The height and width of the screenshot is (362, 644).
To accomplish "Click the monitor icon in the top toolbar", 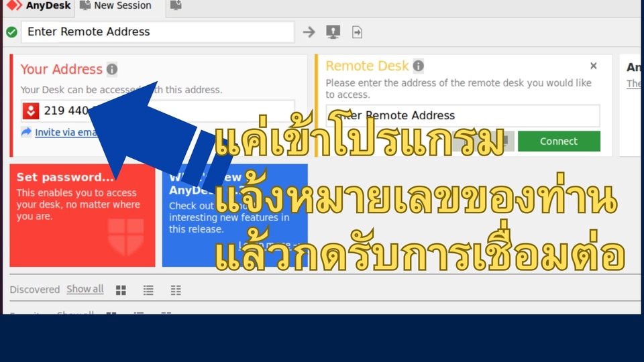I will pos(333,32).
